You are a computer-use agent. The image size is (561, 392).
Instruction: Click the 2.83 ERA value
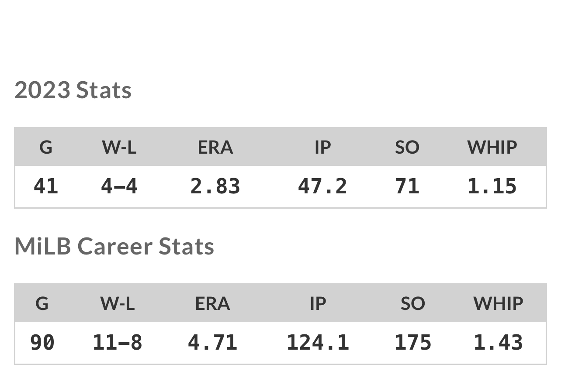tap(215, 186)
